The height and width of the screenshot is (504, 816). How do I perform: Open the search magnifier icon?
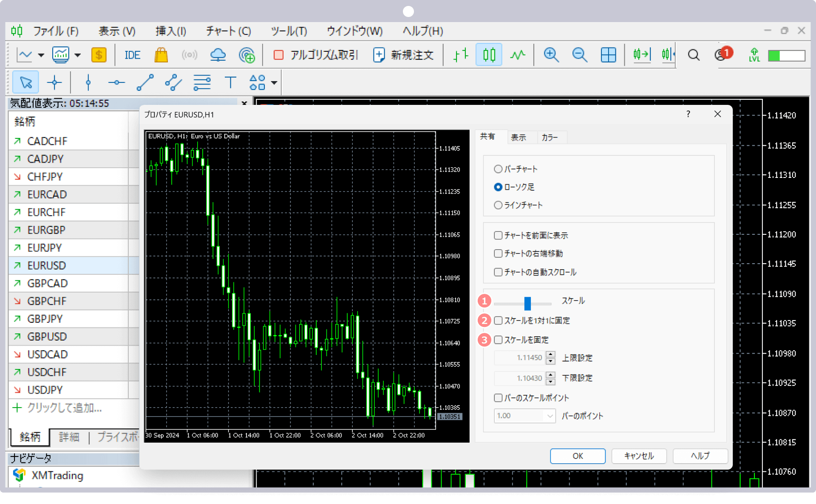pos(694,55)
